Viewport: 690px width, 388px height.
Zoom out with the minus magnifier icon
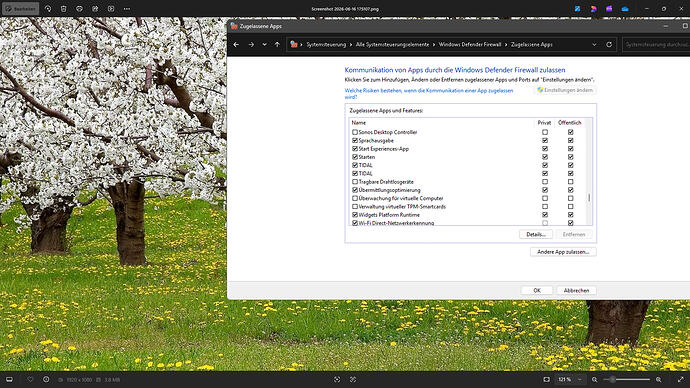[x=595, y=379]
